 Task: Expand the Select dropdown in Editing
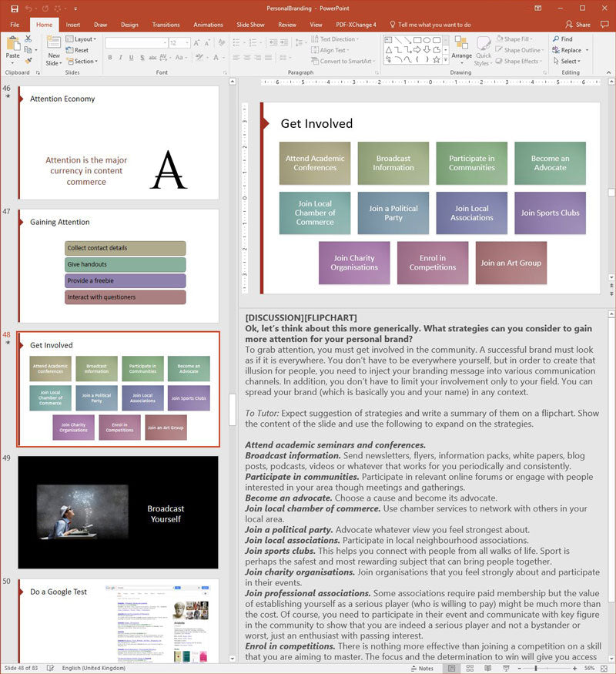click(x=567, y=62)
